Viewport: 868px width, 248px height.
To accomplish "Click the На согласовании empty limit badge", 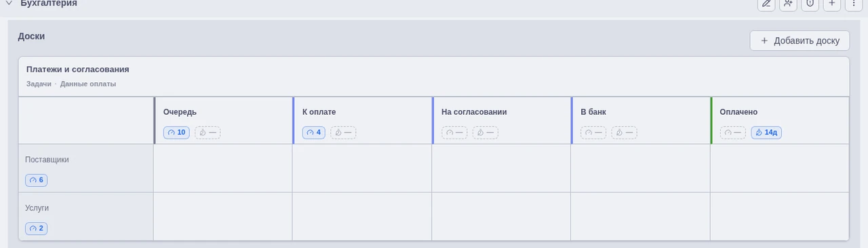I will coord(454,132).
